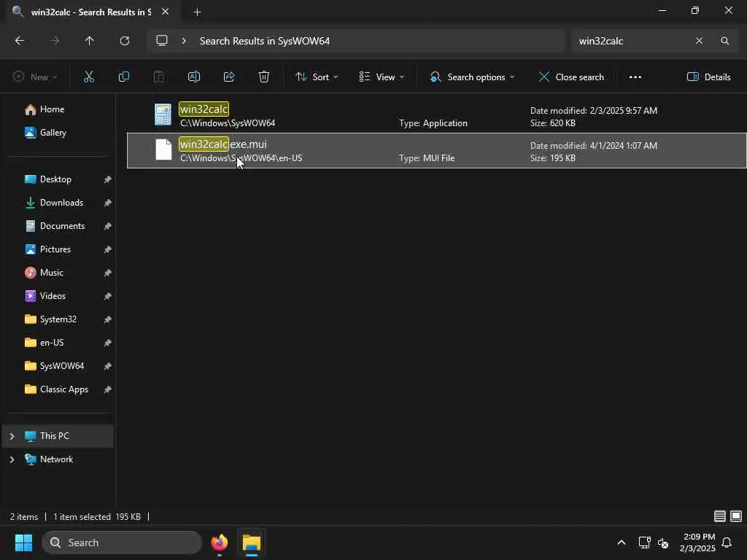This screenshot has height=560, width=747.
Task: Click the magnifier search icon in search box
Action: (725, 41)
